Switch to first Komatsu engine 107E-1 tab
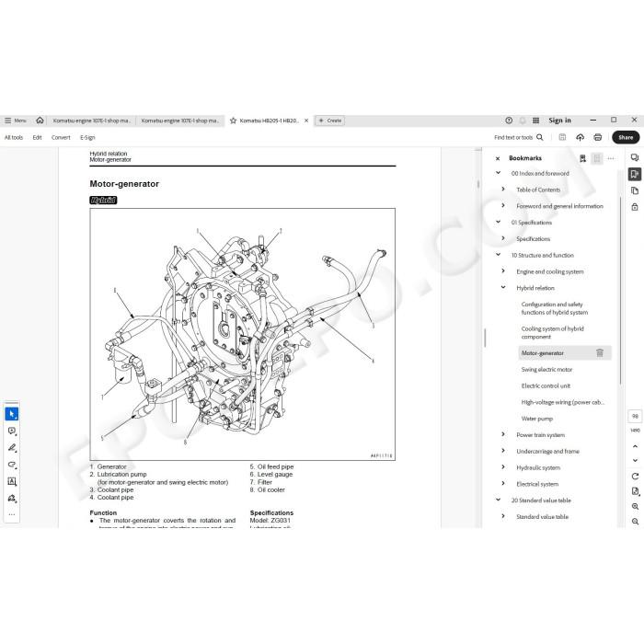Screen dimensions: 644x644 [91, 121]
